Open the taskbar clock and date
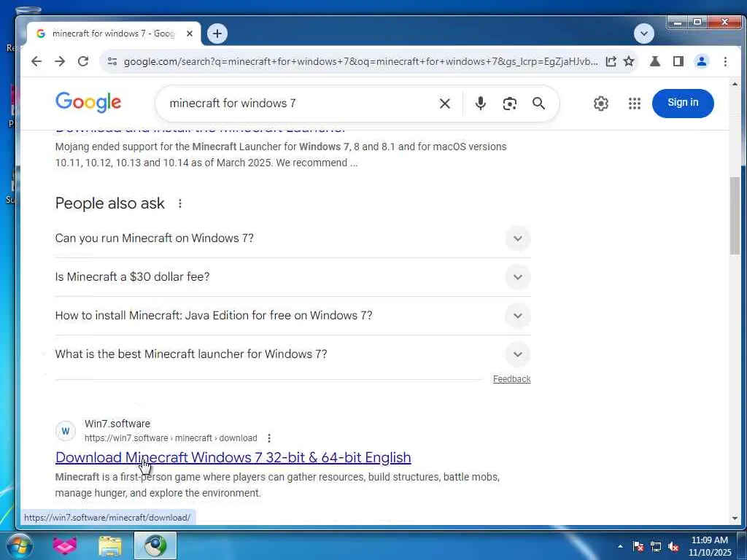This screenshot has height=560, width=747. [710, 546]
